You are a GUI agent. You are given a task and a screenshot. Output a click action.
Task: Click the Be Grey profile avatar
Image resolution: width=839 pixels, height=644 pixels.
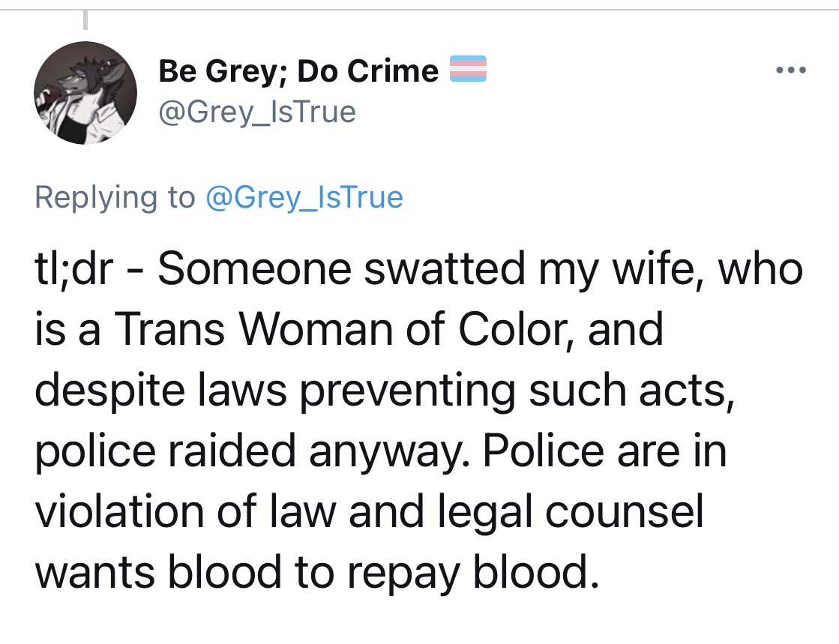(x=85, y=93)
